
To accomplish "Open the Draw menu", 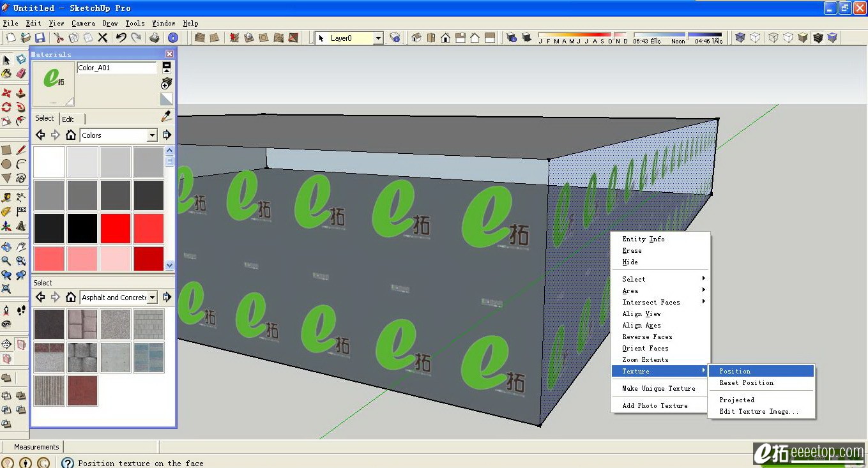I will [x=110, y=23].
